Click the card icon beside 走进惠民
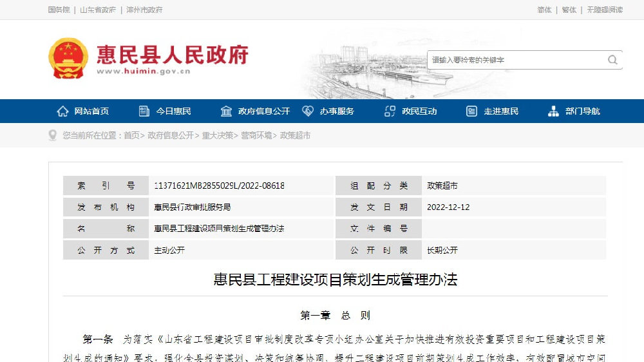 pos(471,111)
